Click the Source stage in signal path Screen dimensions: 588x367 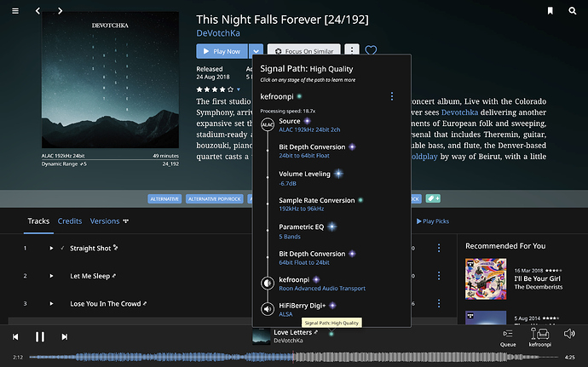point(309,125)
